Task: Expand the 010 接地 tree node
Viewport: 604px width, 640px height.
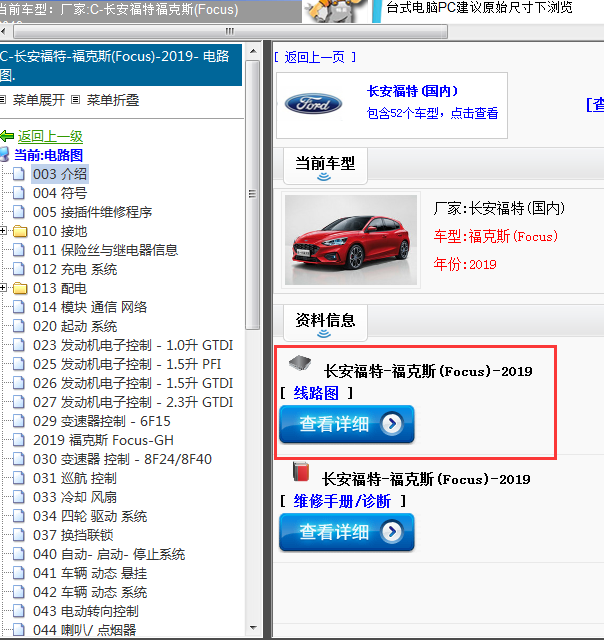Action: pos(3,231)
